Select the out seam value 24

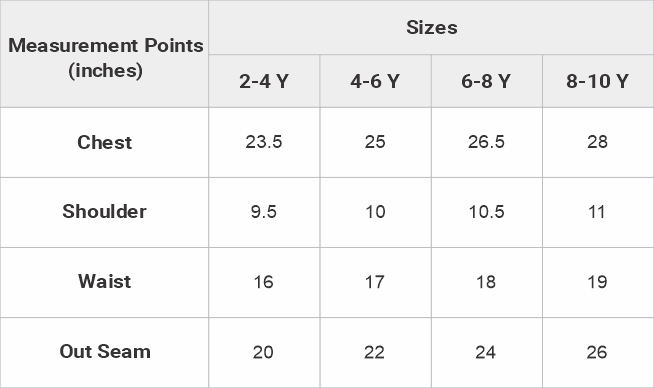point(486,353)
